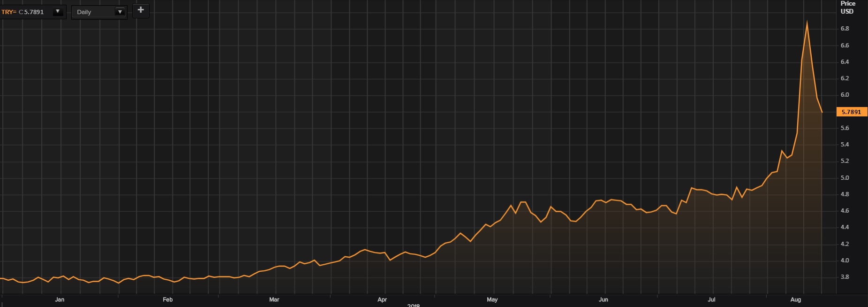The width and height of the screenshot is (868, 307).
Task: Expand the Daily interval dropdown arrow
Action: tap(120, 12)
